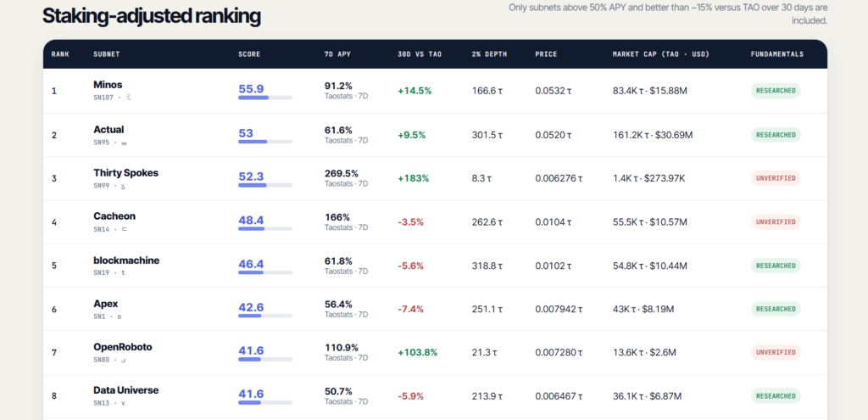Click the 8.3 τ depth value
The width and height of the screenshot is (868, 420).
click(482, 178)
